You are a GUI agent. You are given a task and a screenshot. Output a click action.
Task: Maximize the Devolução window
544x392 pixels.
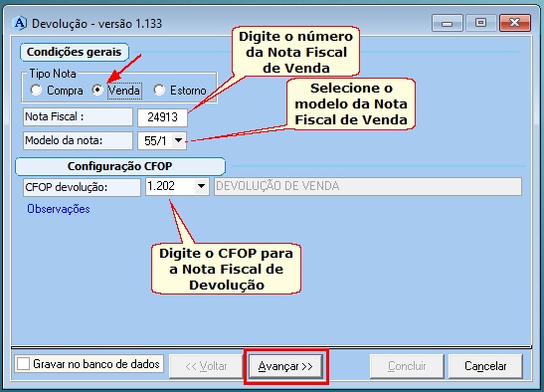[x=480, y=23]
